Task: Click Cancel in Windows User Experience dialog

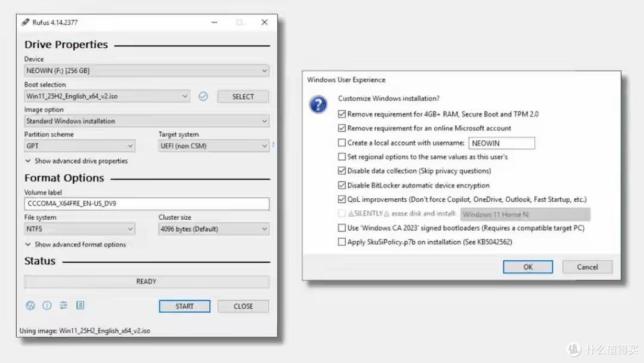Action: (587, 267)
